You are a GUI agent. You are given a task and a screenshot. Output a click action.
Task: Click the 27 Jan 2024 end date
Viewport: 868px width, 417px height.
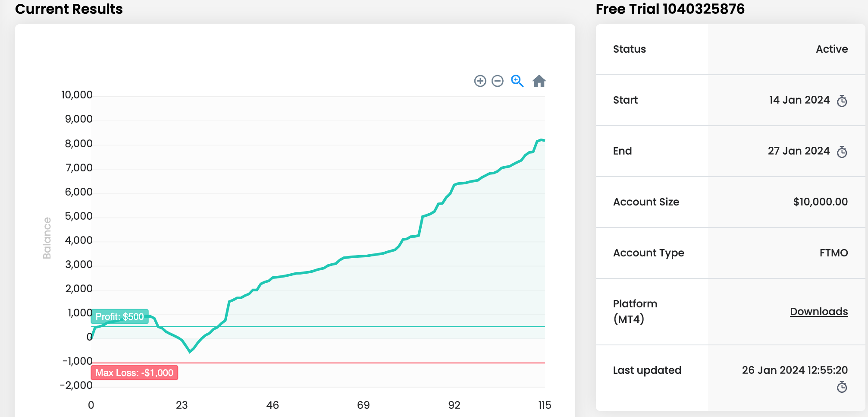[x=799, y=151]
